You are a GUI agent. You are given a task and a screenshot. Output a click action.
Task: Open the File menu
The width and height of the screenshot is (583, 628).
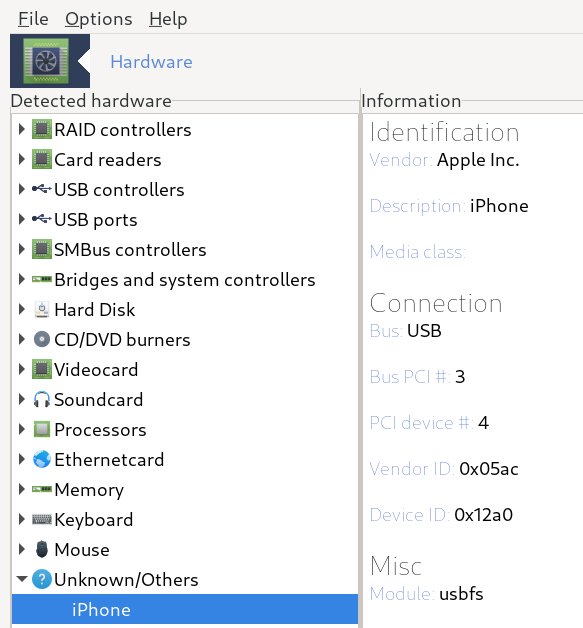33,19
